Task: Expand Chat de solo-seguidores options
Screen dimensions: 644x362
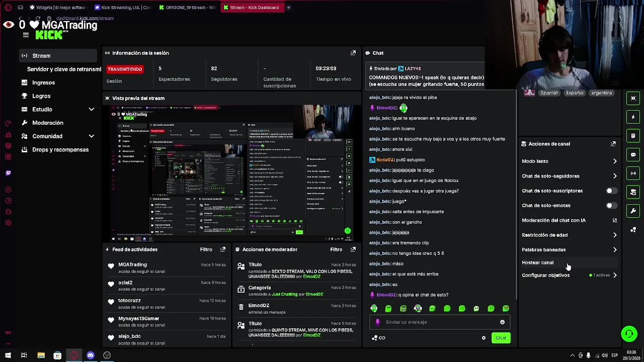Action: pyautogui.click(x=615, y=176)
